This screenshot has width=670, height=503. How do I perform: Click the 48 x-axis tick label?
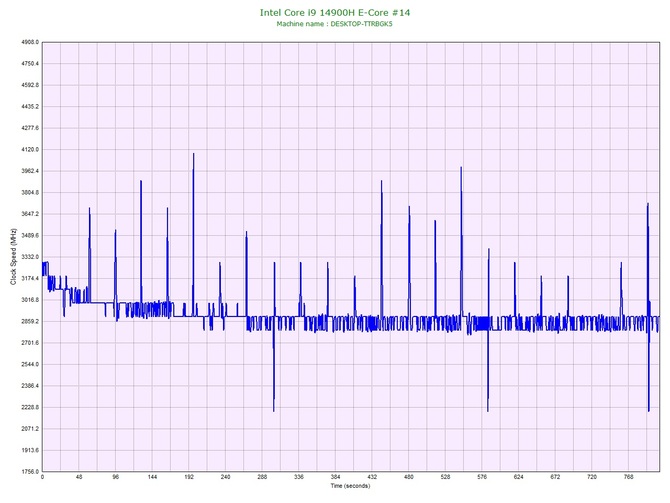pyautogui.click(x=79, y=477)
